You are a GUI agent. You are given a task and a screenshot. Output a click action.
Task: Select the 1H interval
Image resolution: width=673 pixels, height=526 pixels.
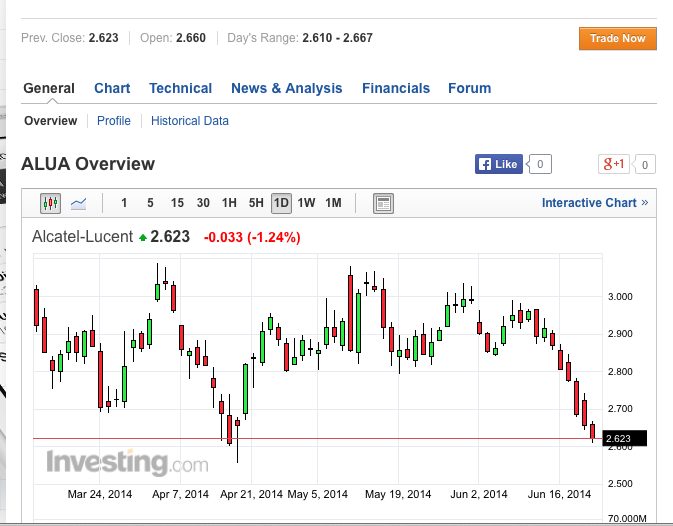pos(229,203)
